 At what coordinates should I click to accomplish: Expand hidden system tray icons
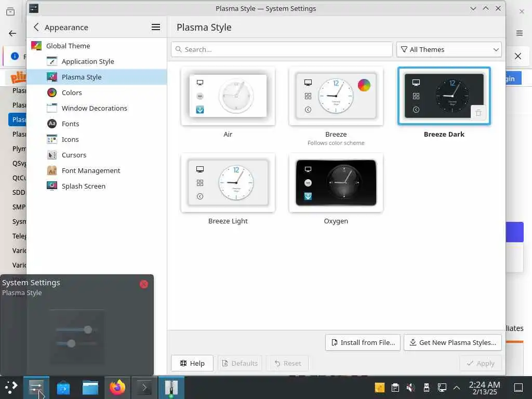coord(457,388)
